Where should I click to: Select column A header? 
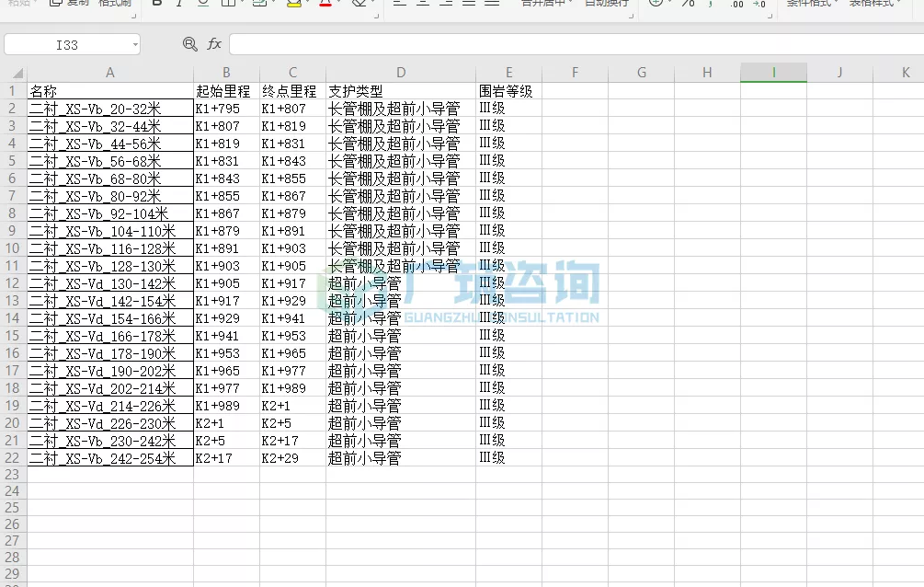tap(110, 73)
